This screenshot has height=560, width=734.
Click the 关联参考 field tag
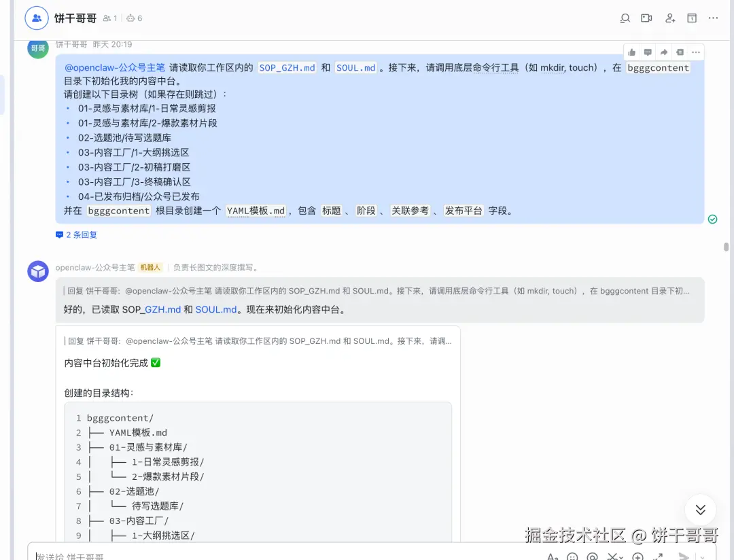(410, 211)
